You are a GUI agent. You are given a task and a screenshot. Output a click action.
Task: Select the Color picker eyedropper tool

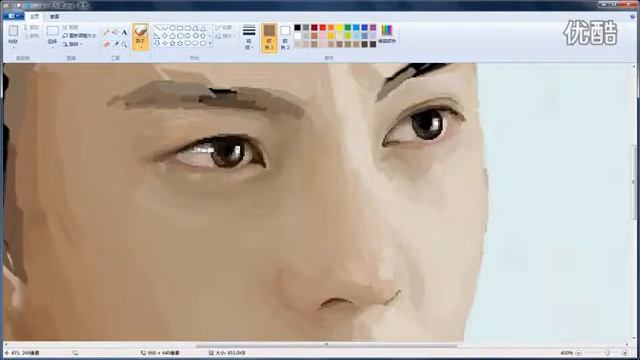click(x=116, y=44)
